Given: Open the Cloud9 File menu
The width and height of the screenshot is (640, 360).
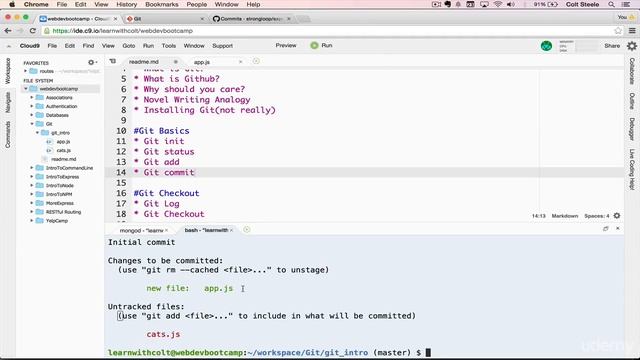Looking at the screenshot, I should [x=52, y=46].
